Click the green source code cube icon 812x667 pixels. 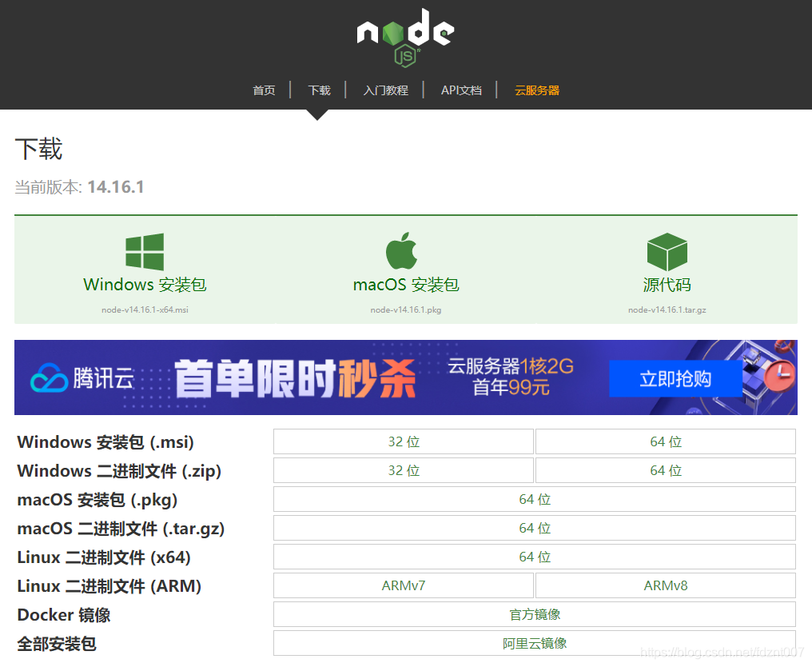coord(667,252)
